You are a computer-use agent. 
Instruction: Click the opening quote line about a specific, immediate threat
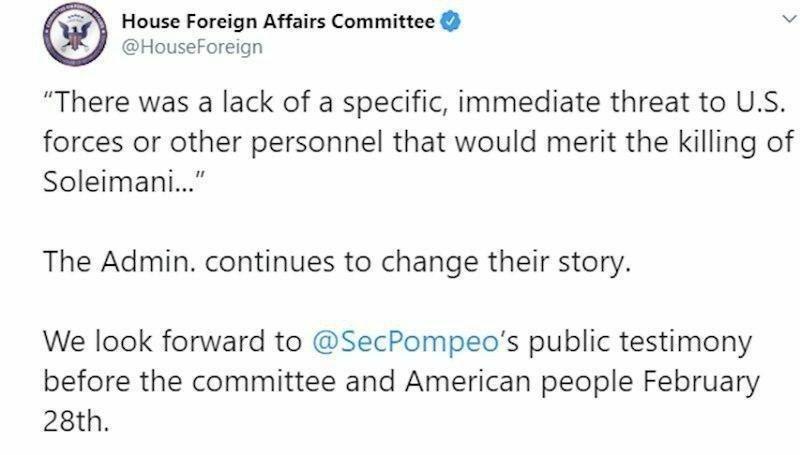coord(414,103)
